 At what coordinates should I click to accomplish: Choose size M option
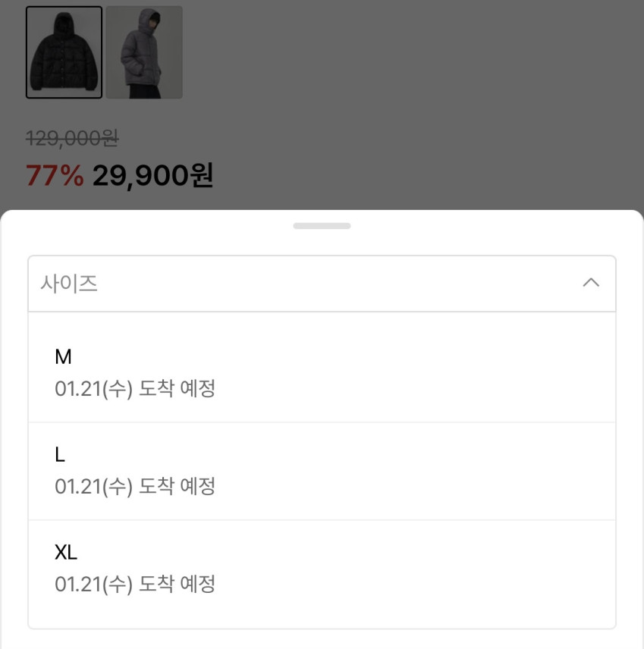click(64, 356)
